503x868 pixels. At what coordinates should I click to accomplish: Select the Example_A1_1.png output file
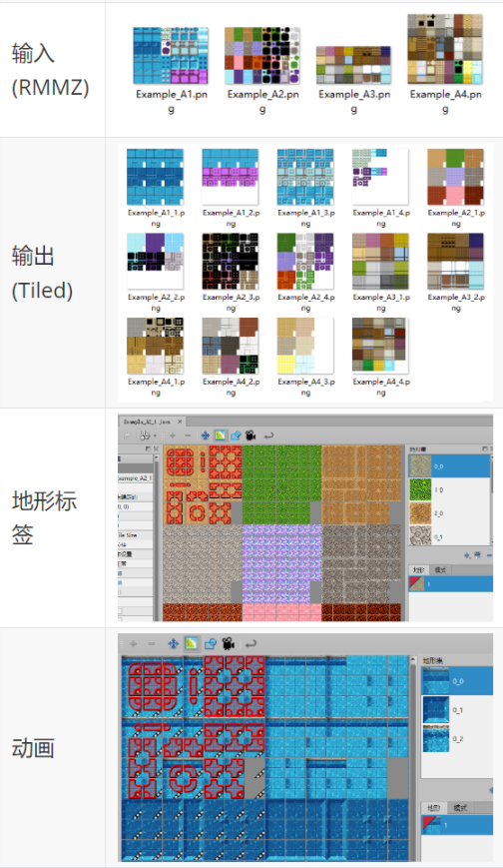(156, 177)
